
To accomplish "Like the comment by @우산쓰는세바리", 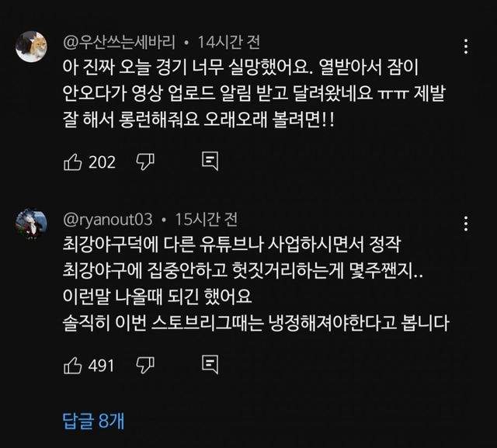I will [73, 161].
